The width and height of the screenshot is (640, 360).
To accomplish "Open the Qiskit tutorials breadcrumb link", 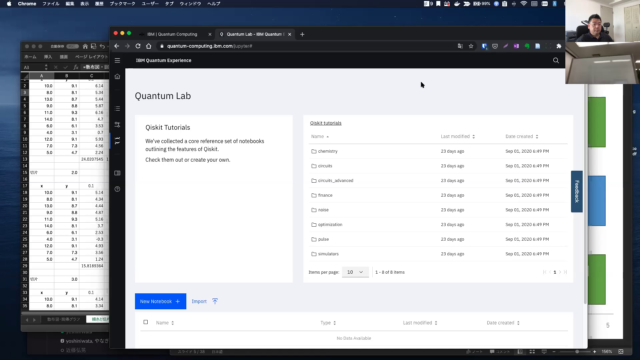I will [325, 123].
